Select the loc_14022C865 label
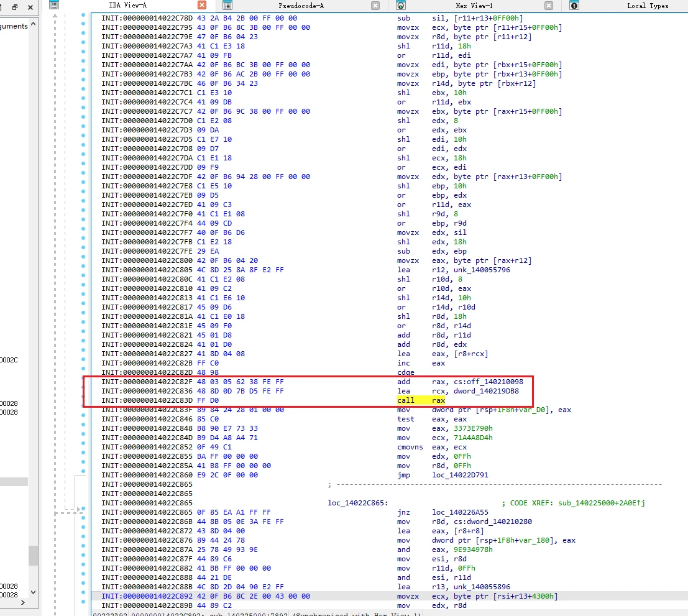688x616 pixels. (x=357, y=503)
